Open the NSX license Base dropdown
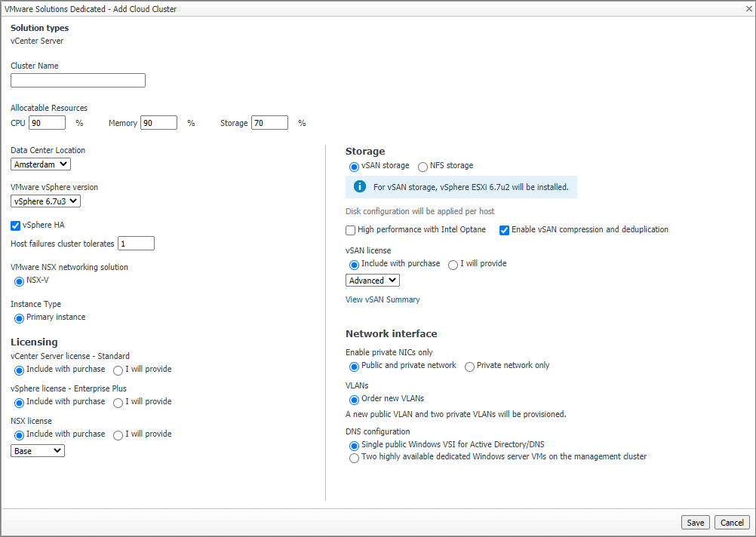756x537 pixels. point(38,451)
